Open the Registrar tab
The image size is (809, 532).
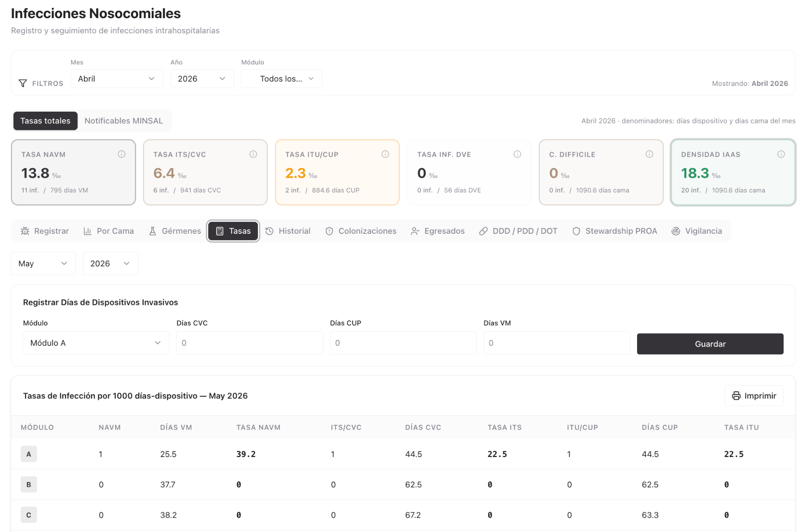pyautogui.click(x=45, y=231)
